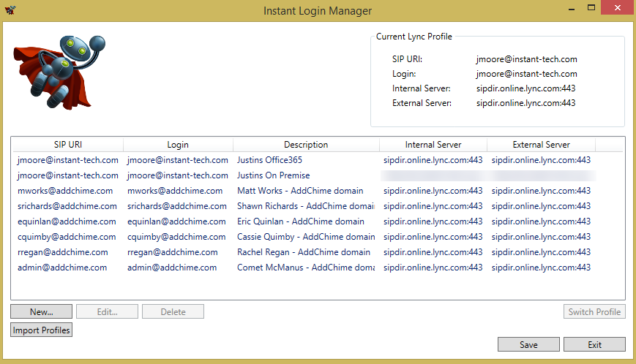Select the rregan@addchime.com SIP URI cell
This screenshot has width=636, height=364.
63,252
